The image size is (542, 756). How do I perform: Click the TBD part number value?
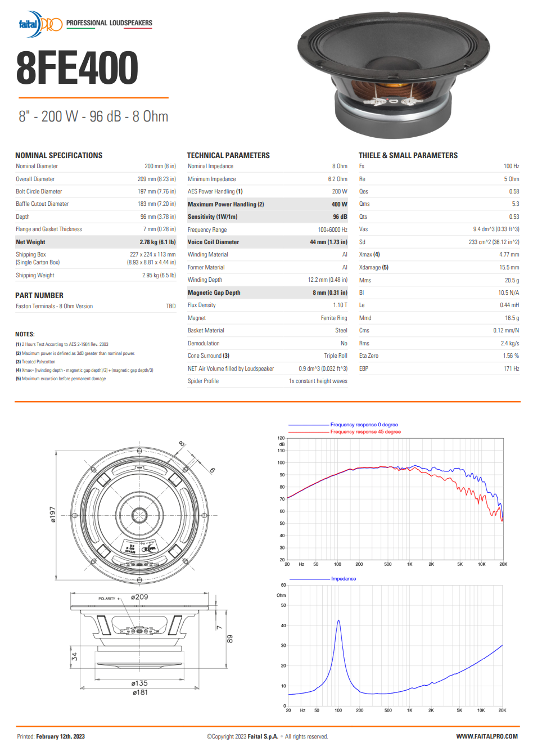pos(171,307)
